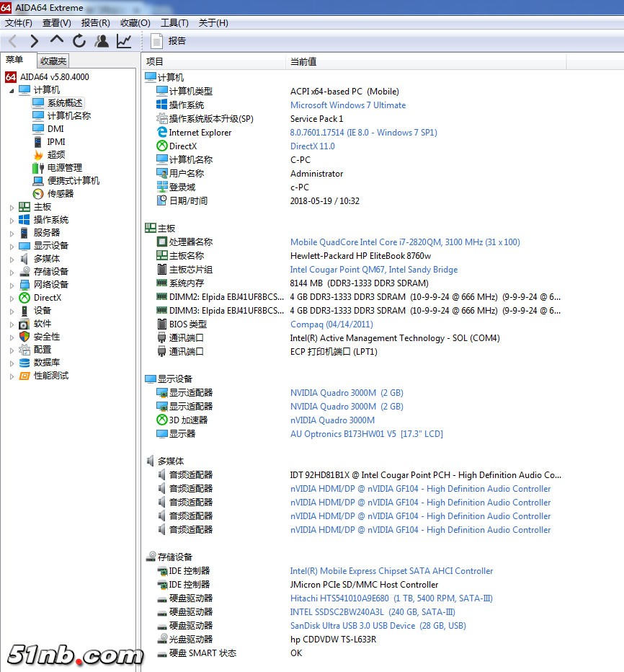Screen dimensions: 624x672
Task: Collapse the 计算机 computer tree node
Action: coord(12,90)
